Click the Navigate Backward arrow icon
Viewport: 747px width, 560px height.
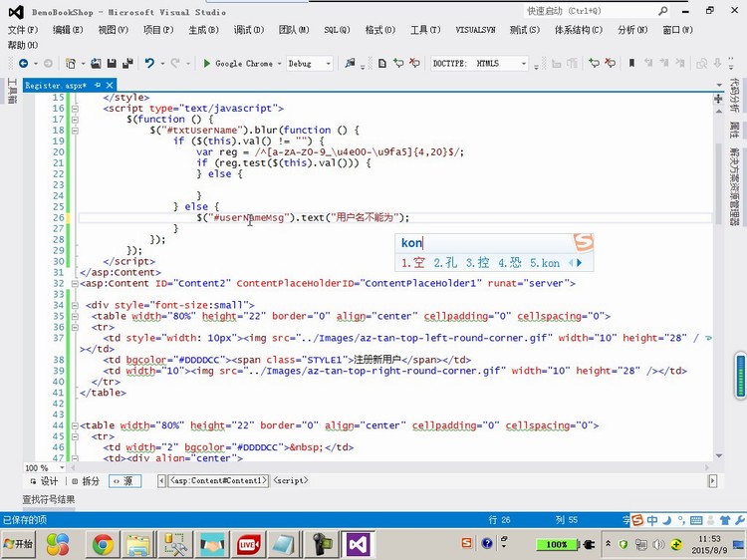(23, 63)
